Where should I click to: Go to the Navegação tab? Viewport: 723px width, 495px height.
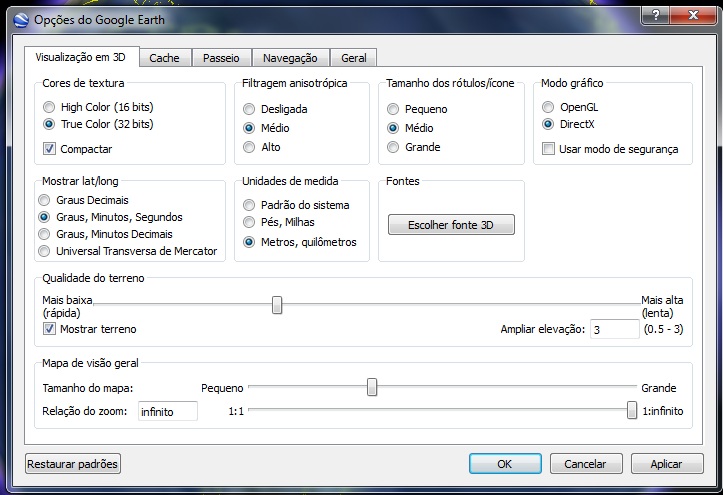click(x=290, y=58)
